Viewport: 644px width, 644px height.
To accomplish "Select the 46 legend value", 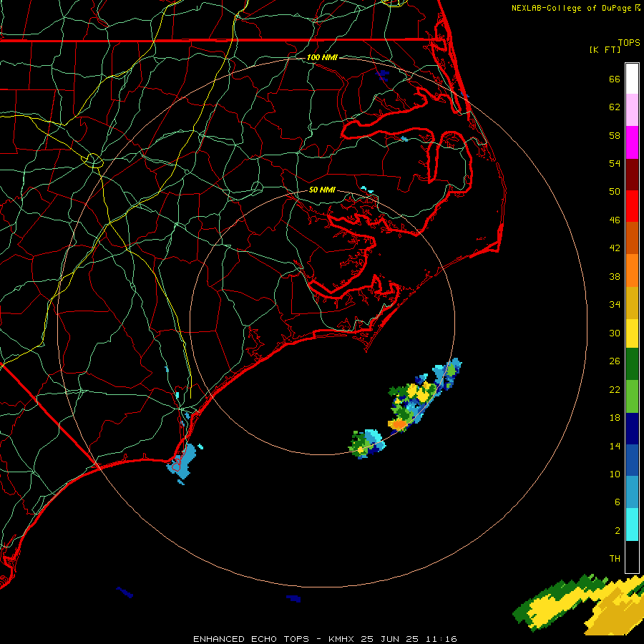I will pyautogui.click(x=615, y=220).
